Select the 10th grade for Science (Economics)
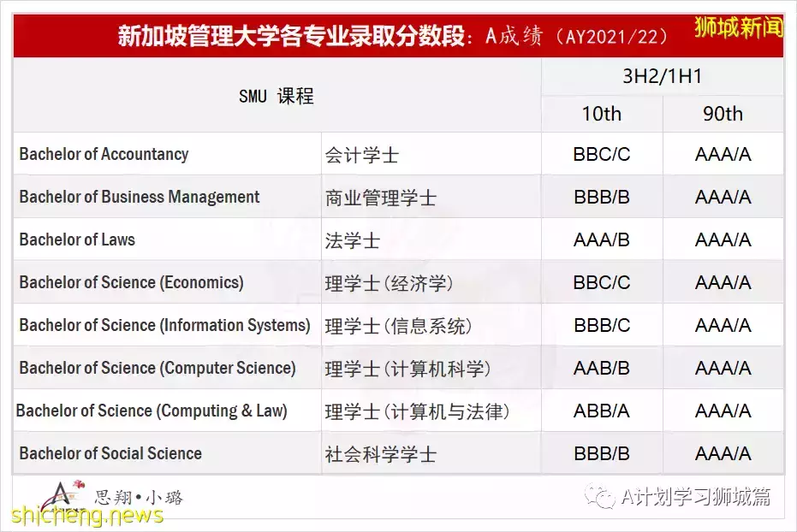The height and width of the screenshot is (532, 797). point(602,282)
